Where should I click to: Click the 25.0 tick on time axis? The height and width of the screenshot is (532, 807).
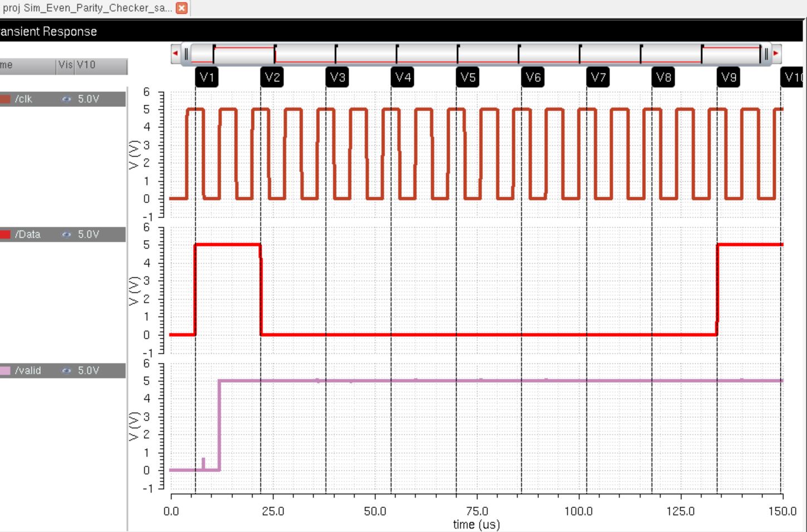pyautogui.click(x=273, y=511)
